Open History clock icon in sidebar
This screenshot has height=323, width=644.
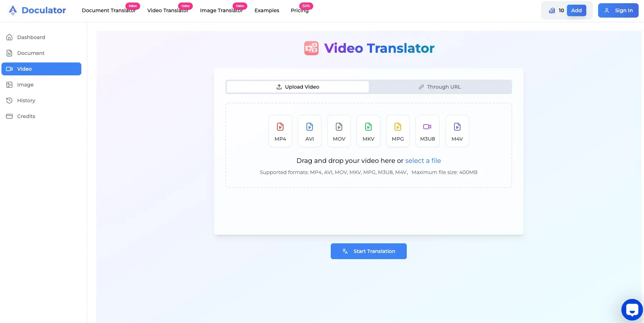pyautogui.click(x=10, y=100)
